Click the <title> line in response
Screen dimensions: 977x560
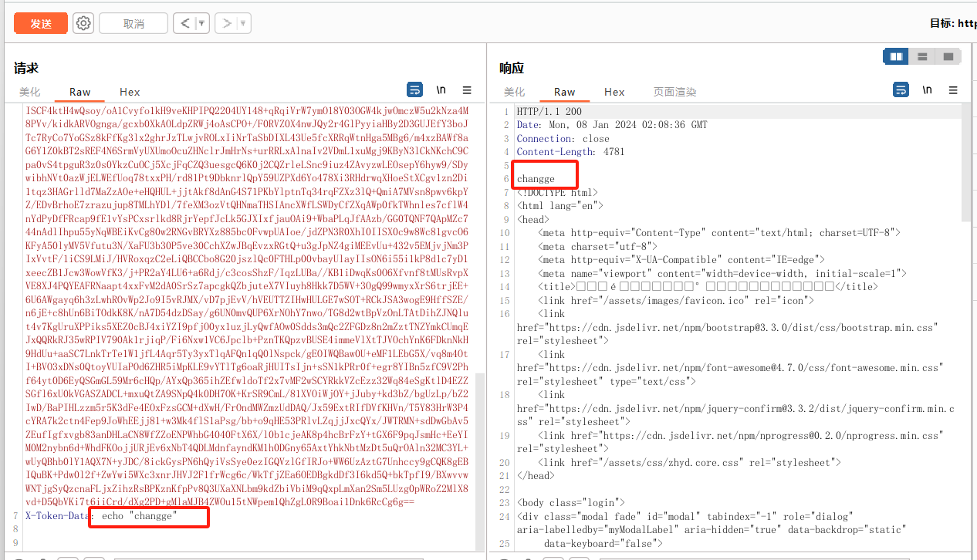(x=708, y=286)
